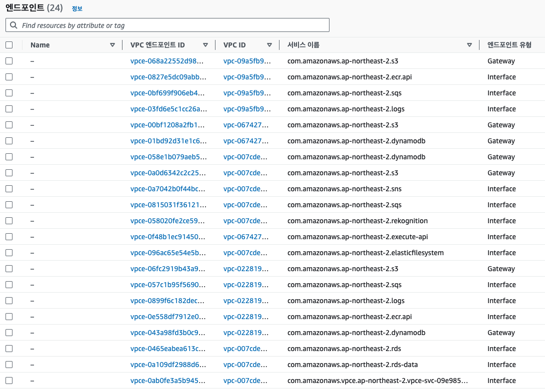This screenshot has width=545, height=392.
Task: Sort by VPC ID column arrow
Action: (269, 45)
